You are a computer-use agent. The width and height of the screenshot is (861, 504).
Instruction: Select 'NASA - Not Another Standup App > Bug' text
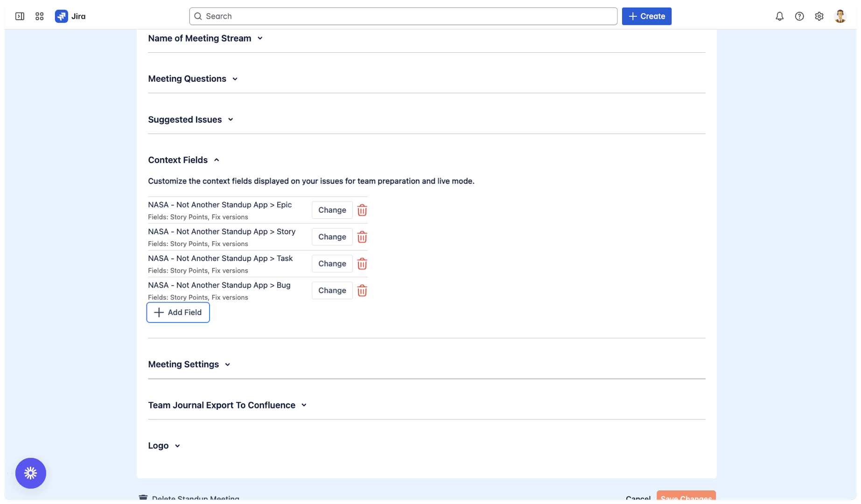tap(219, 285)
